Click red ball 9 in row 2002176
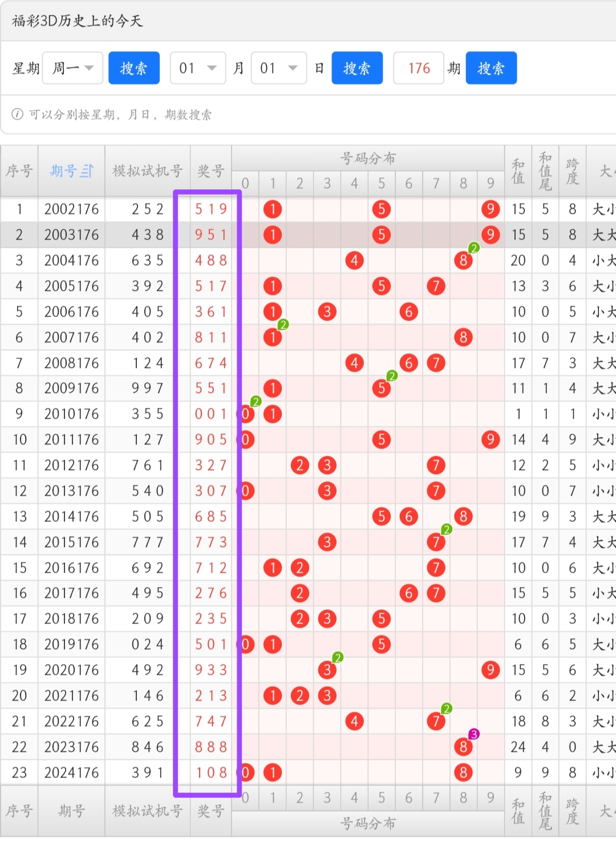616x842 pixels. click(x=490, y=209)
